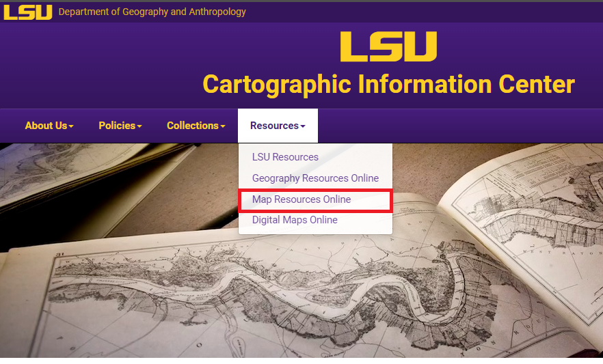Open the Collections dropdown
Viewport: 603px width, 364px height.
pos(196,126)
